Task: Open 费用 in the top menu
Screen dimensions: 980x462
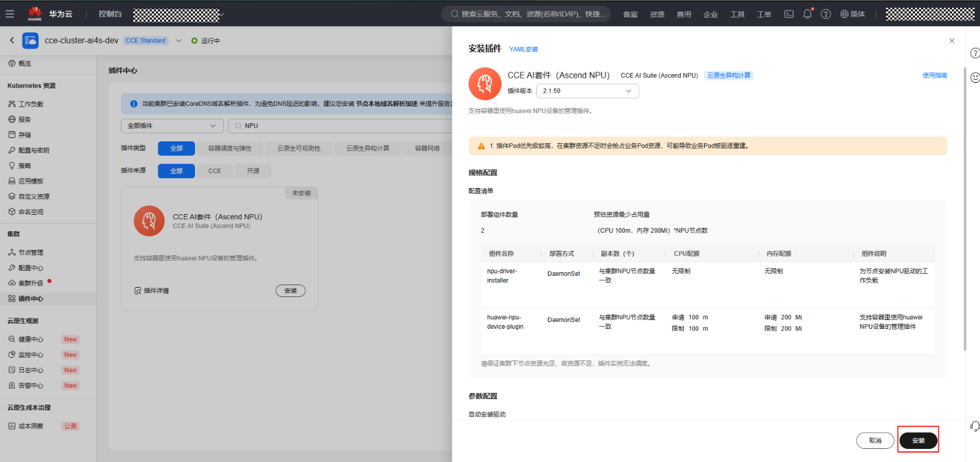Action: tap(684, 14)
